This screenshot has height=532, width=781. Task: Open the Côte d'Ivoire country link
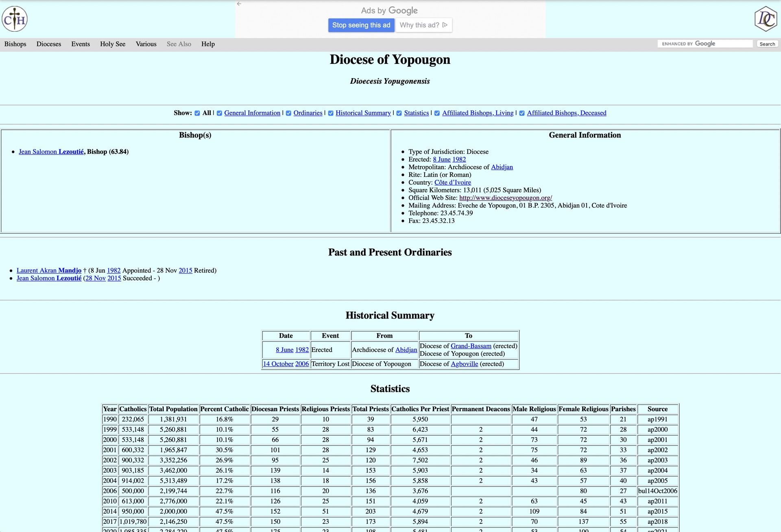453,183
